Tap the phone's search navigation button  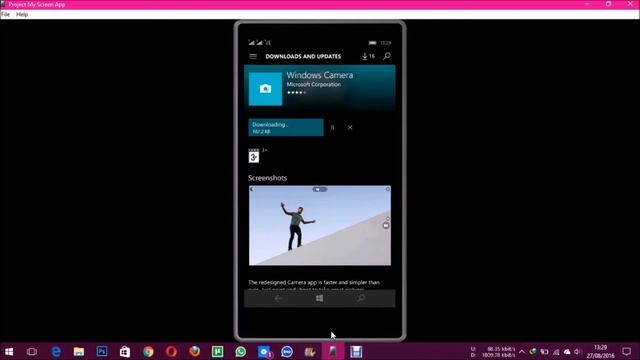361,298
